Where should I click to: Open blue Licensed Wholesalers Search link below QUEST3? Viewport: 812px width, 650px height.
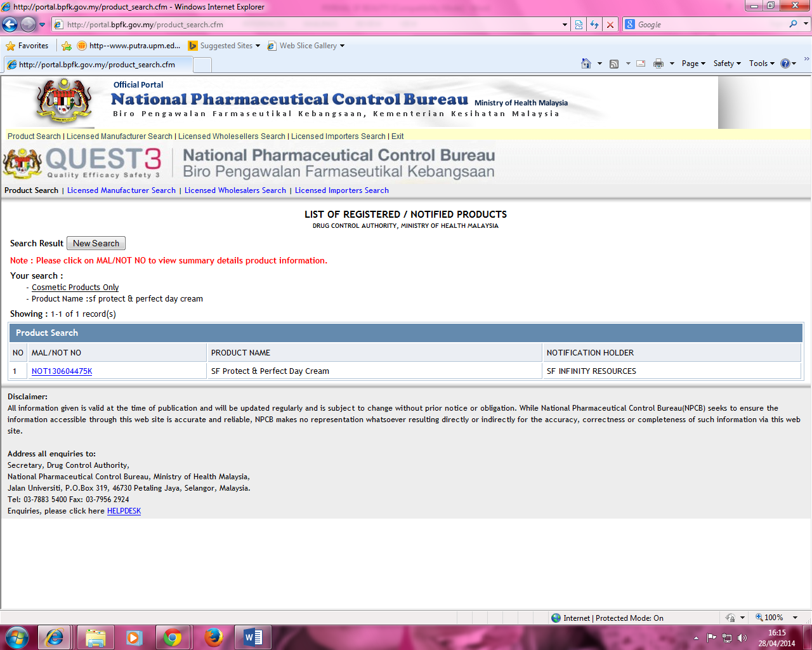(235, 190)
